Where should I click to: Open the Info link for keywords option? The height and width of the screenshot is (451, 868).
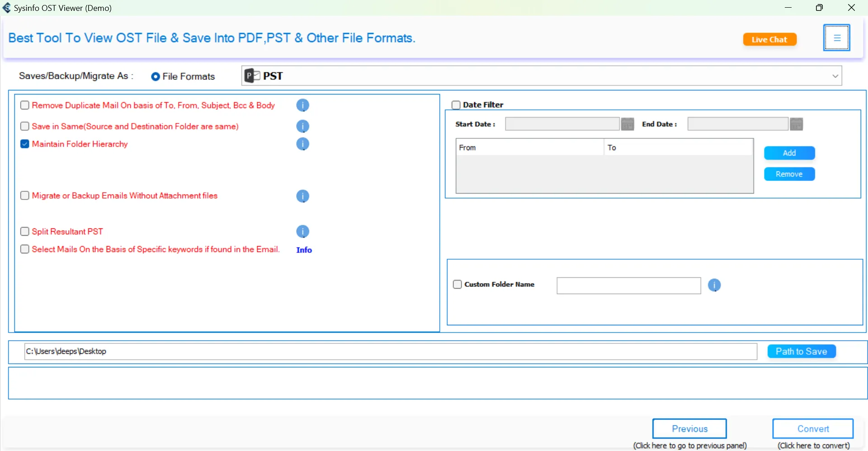(x=304, y=250)
